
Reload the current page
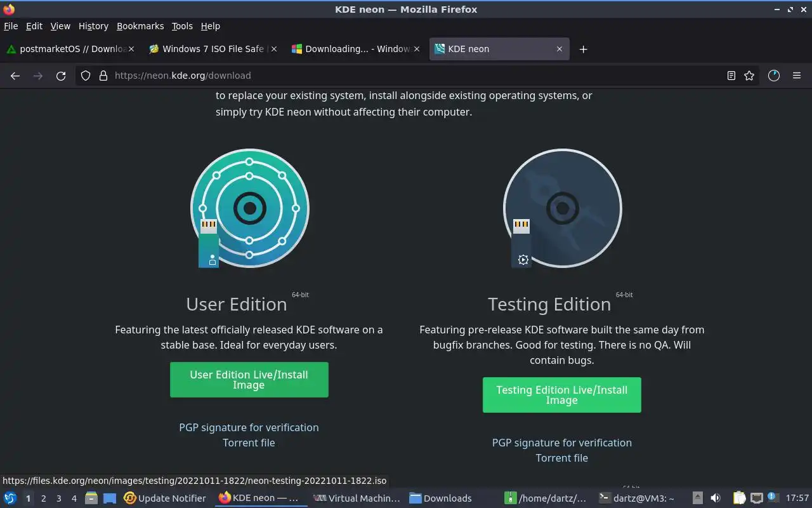click(x=61, y=76)
